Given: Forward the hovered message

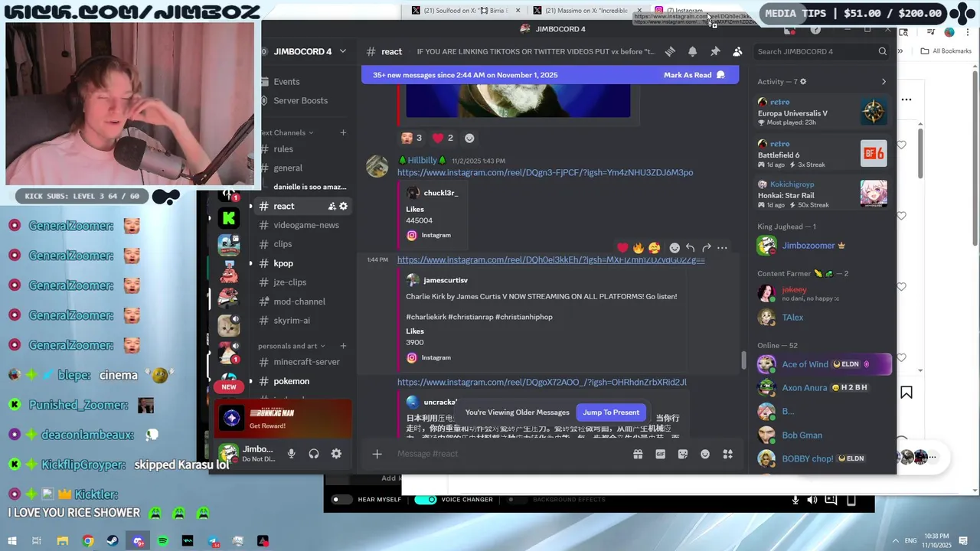Looking at the screenshot, I should [x=707, y=248].
